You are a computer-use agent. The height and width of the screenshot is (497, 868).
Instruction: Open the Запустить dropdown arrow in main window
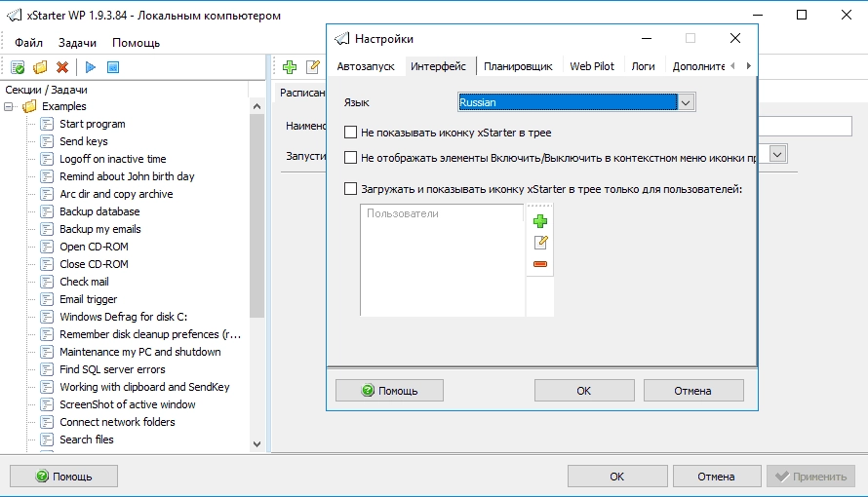point(777,154)
